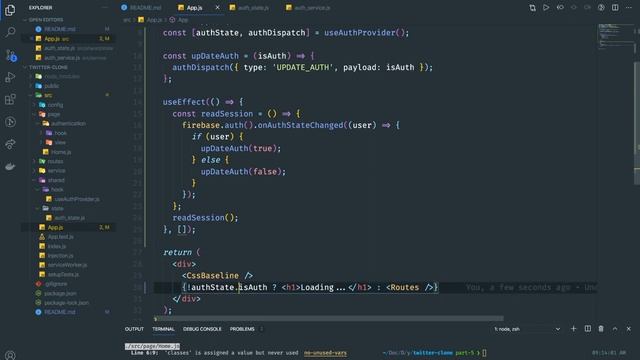Switch to the PROBLEMS panel tab
Image resolution: width=640 pixels, height=360 pixels.
[242, 329]
